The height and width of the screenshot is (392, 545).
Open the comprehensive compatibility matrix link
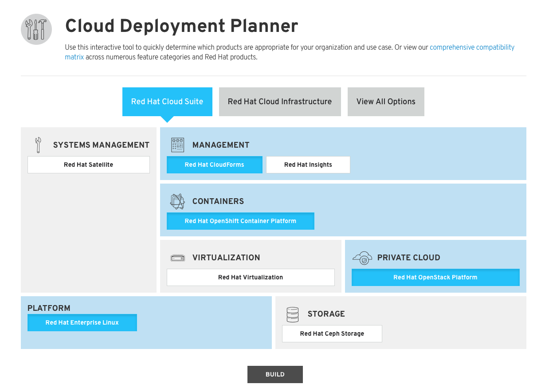(x=472, y=47)
